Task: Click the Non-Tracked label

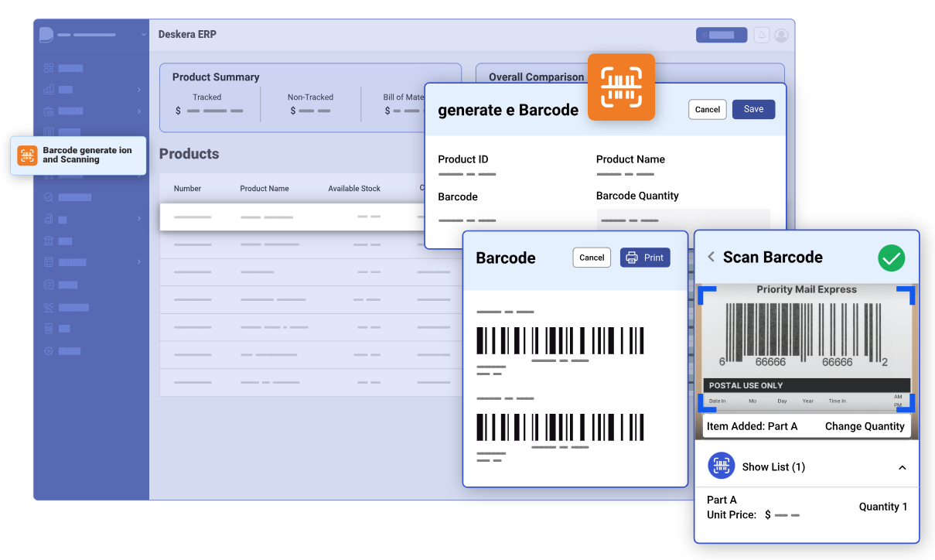Action: (x=310, y=97)
